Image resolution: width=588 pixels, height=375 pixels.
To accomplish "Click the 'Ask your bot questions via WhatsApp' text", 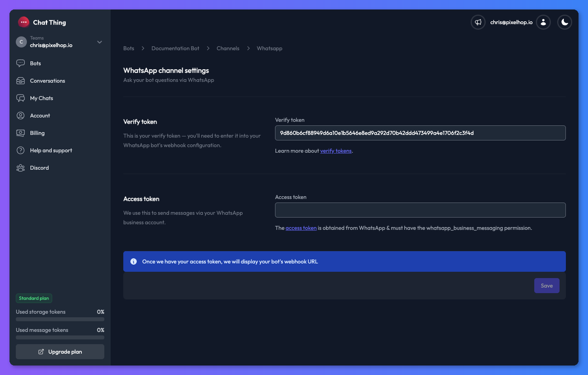I will 169,80.
